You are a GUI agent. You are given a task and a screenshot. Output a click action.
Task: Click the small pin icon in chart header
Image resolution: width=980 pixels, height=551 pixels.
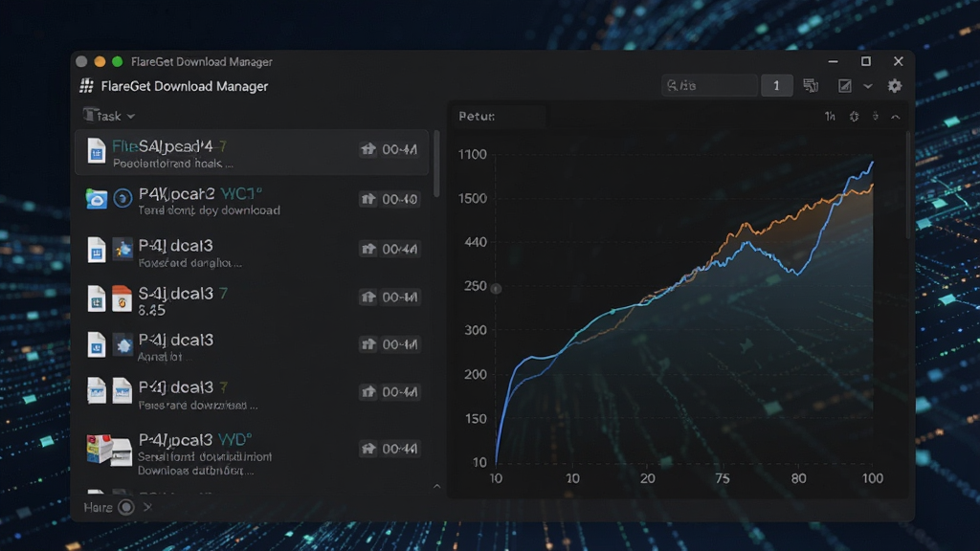[x=875, y=116]
